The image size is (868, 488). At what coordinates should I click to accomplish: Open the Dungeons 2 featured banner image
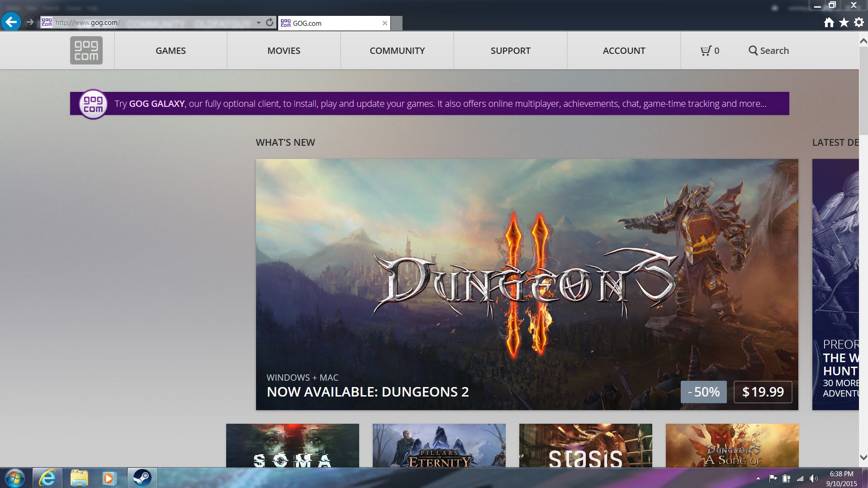coord(527,284)
